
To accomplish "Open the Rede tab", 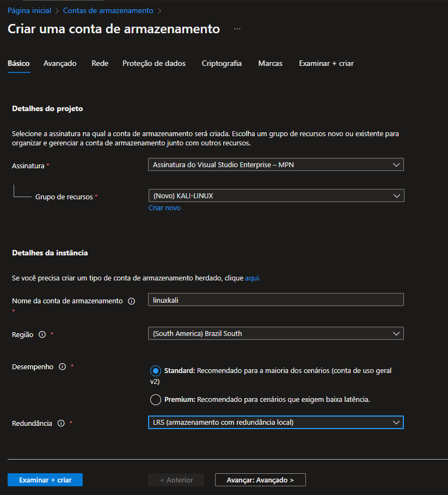I will (x=100, y=64).
